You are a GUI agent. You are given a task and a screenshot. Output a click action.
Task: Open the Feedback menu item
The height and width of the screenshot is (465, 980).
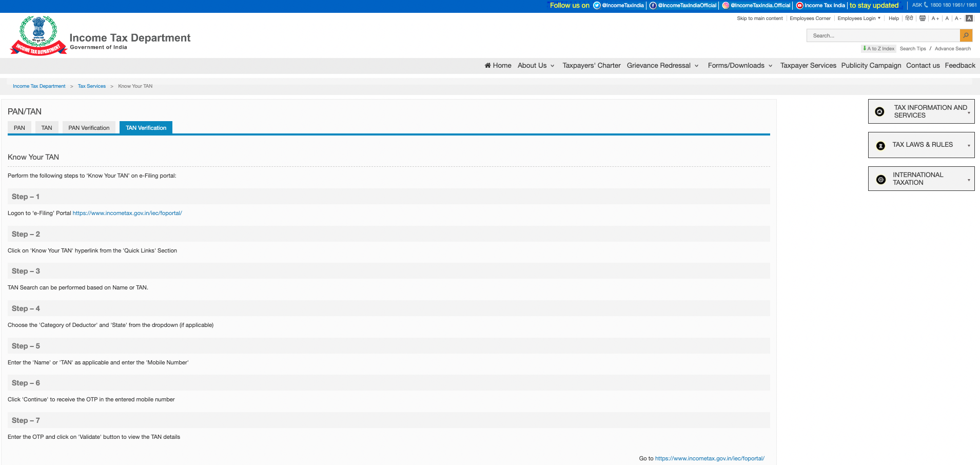tap(960, 66)
